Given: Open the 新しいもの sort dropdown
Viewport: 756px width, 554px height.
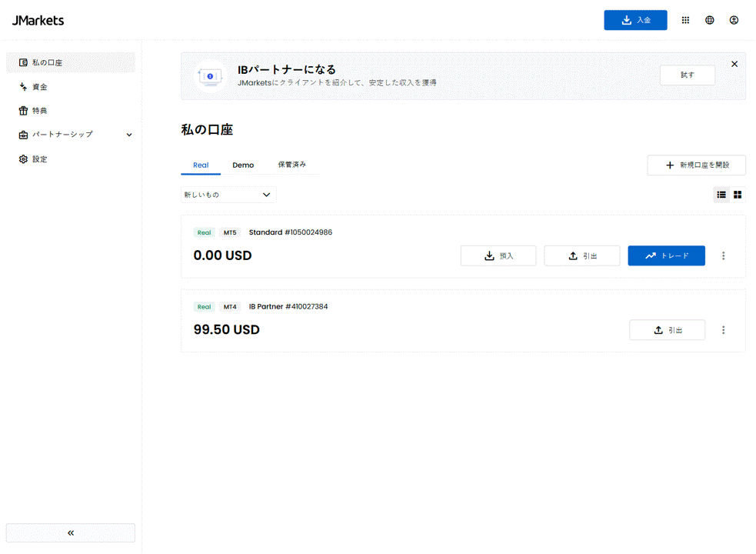Looking at the screenshot, I should click(x=228, y=195).
